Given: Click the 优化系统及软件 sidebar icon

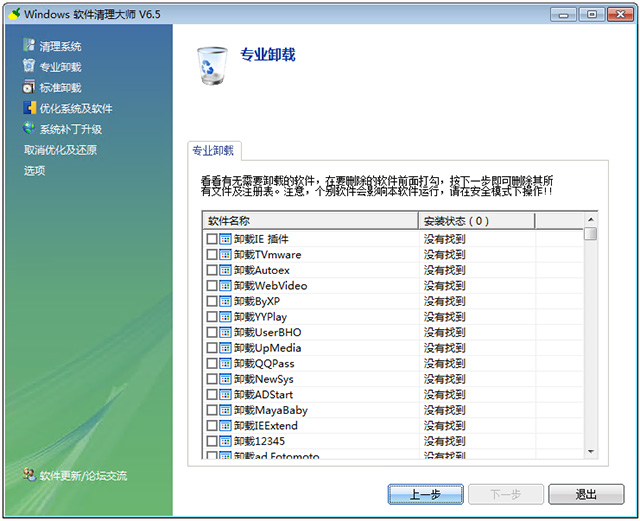Looking at the screenshot, I should coord(29,107).
